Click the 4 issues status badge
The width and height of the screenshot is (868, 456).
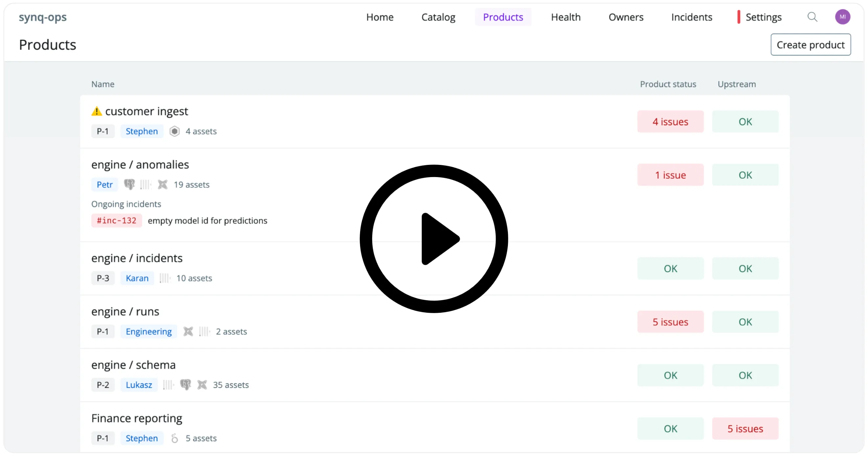click(670, 121)
